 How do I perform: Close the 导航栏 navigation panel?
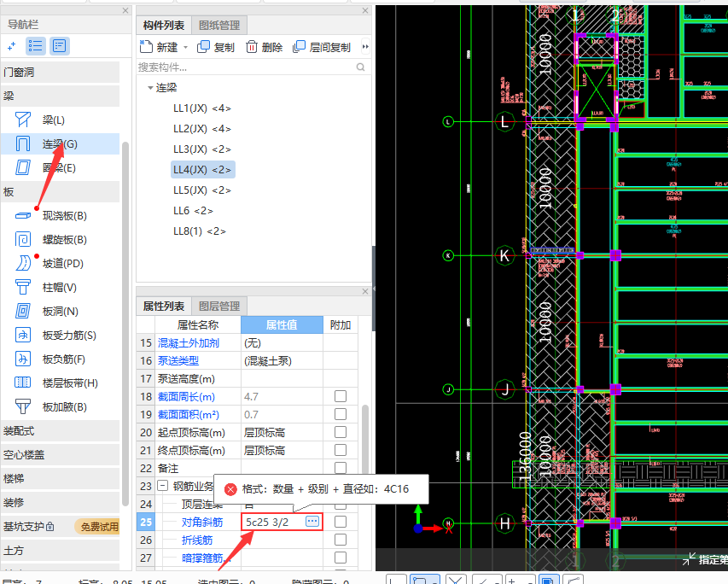(x=125, y=10)
